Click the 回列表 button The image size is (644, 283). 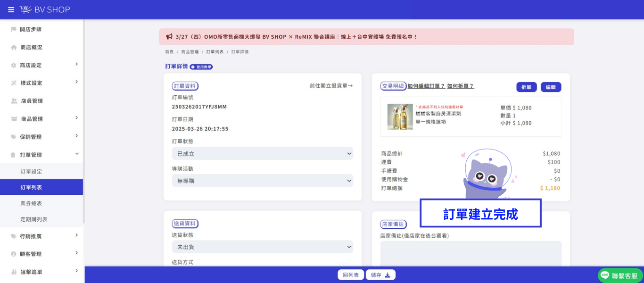click(351, 275)
